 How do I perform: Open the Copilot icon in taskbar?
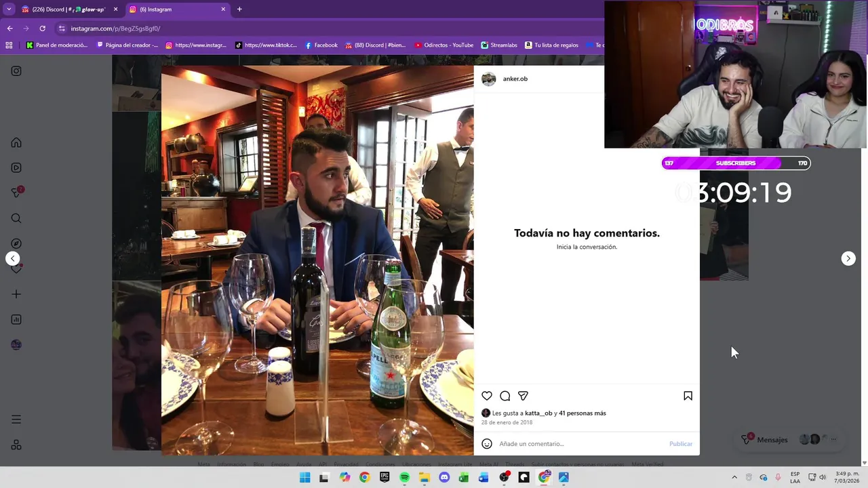pyautogui.click(x=345, y=478)
